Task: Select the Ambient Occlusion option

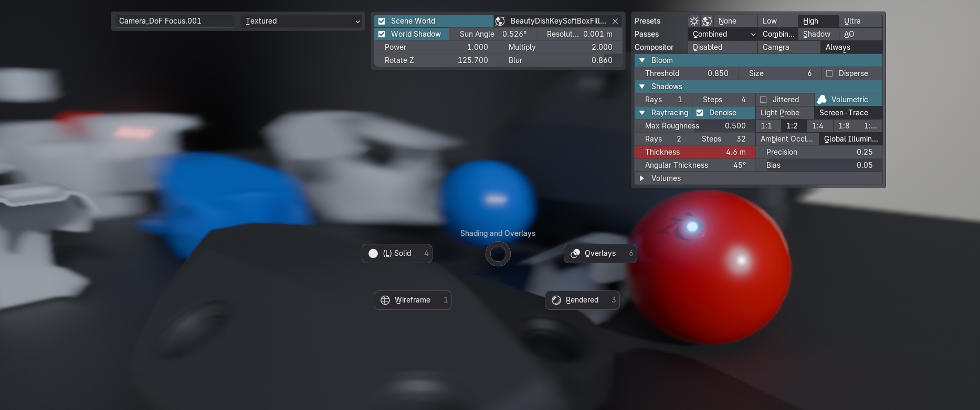Action: 787,139
